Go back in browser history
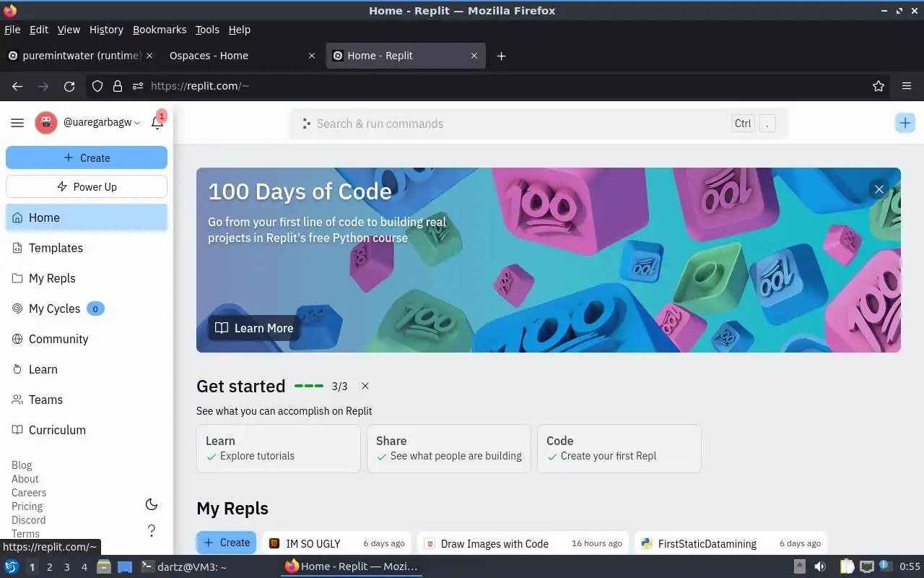 pyautogui.click(x=17, y=86)
